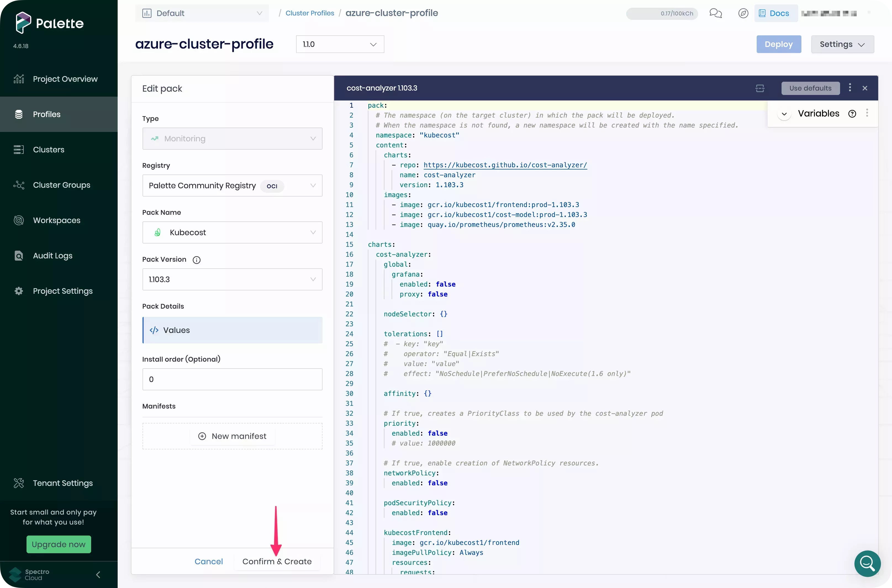
Task: Open the chat feedback icon in the header
Action: 715,14
